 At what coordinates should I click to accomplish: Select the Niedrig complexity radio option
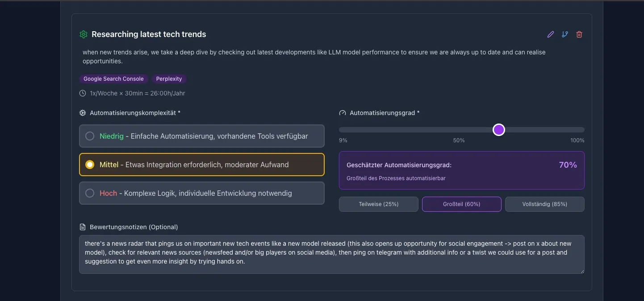(202, 136)
